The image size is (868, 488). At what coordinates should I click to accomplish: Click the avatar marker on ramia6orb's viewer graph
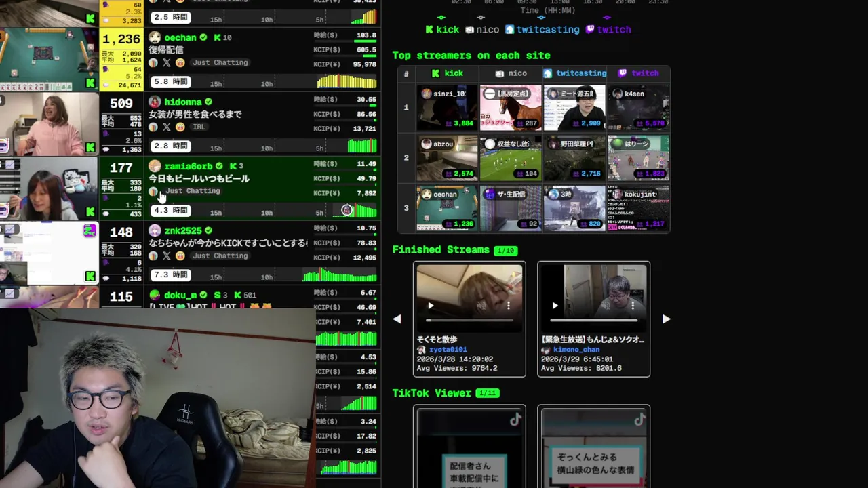pyautogui.click(x=347, y=210)
